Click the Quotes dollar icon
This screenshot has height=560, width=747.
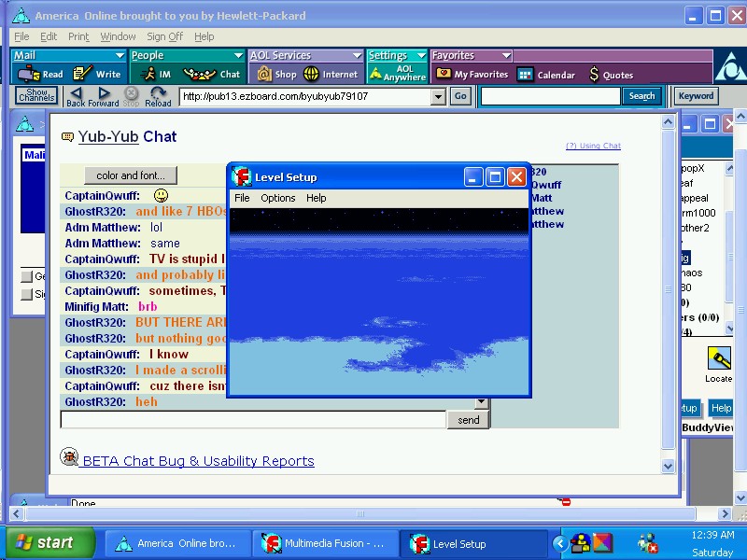coord(594,74)
